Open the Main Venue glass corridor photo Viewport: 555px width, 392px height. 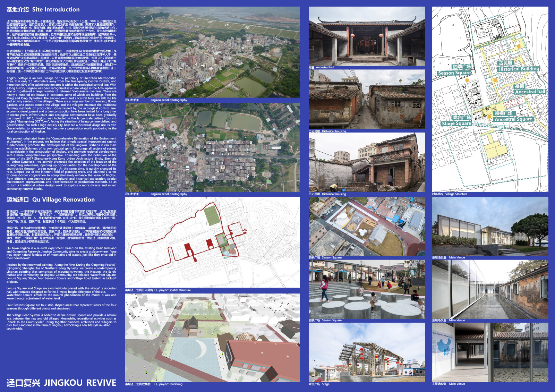click(490, 289)
